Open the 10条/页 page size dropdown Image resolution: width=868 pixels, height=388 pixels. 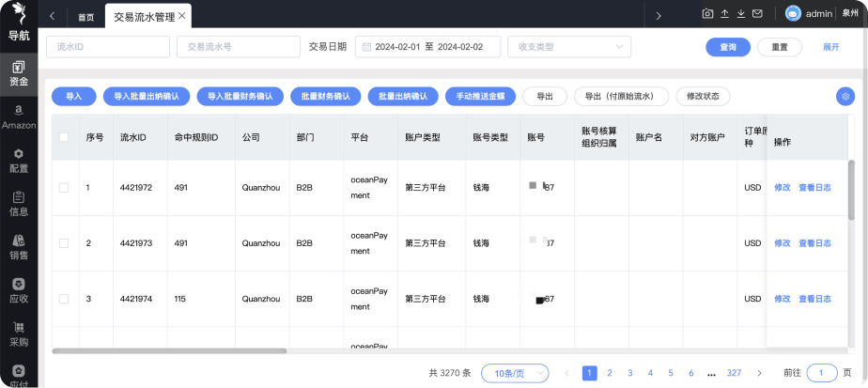click(x=515, y=373)
